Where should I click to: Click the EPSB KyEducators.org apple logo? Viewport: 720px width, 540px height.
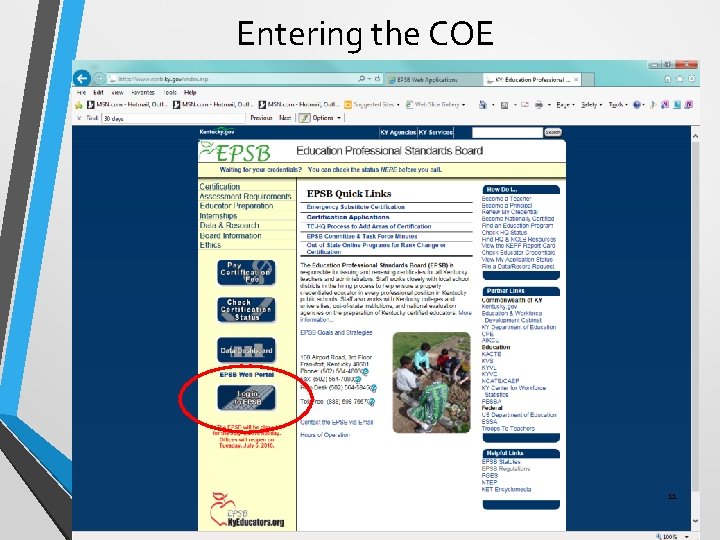(x=247, y=510)
